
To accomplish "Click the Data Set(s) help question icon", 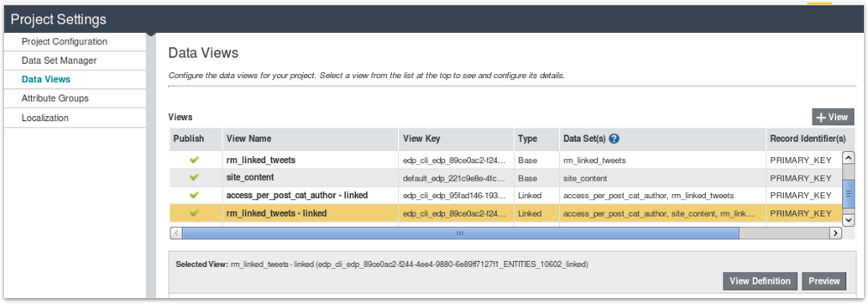I will pyautogui.click(x=614, y=139).
